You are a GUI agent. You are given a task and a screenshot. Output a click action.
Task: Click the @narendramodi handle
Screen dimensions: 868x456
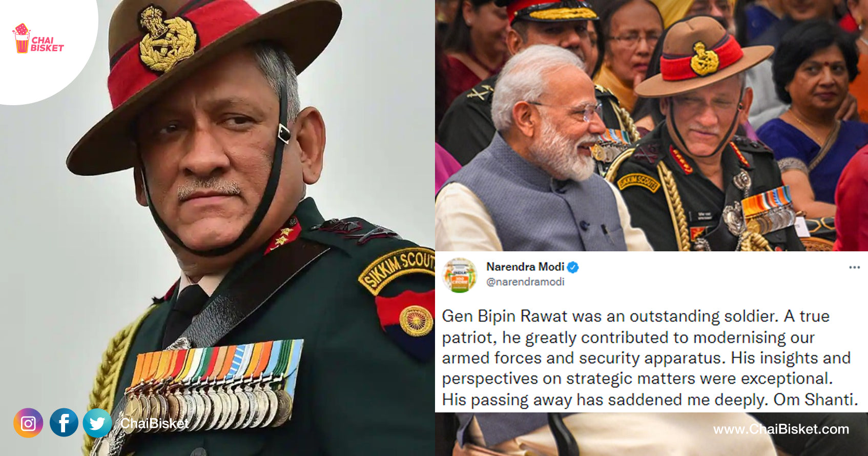(x=525, y=282)
